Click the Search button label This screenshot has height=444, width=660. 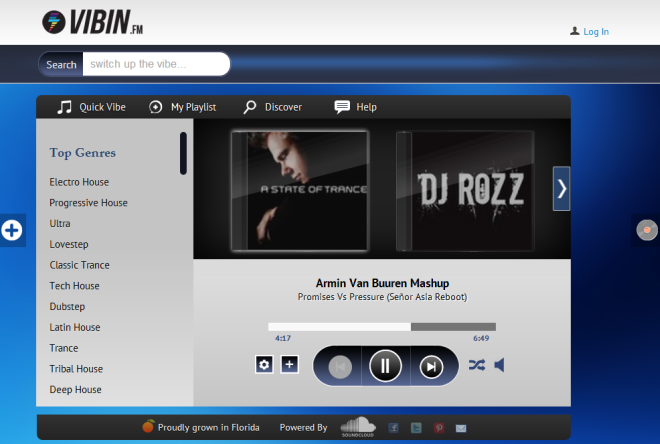pyautogui.click(x=61, y=64)
